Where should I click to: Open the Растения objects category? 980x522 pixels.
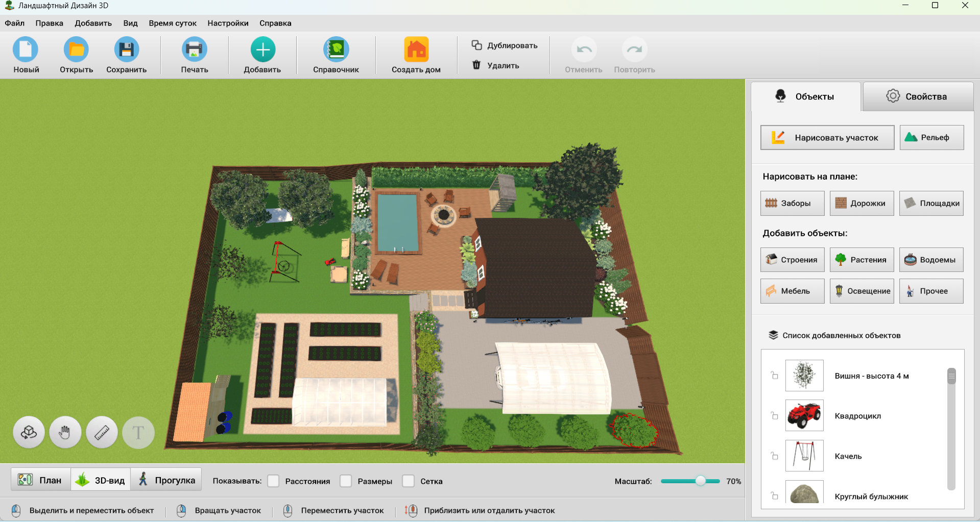click(x=862, y=260)
